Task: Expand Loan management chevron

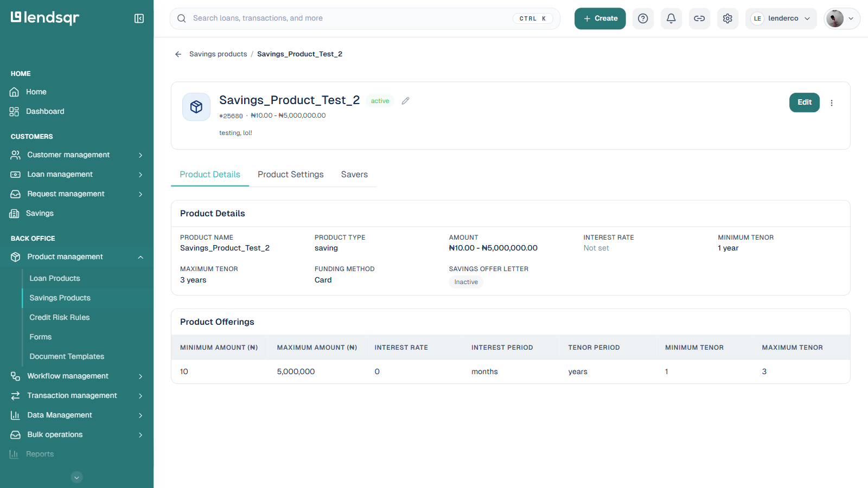Action: (141, 175)
